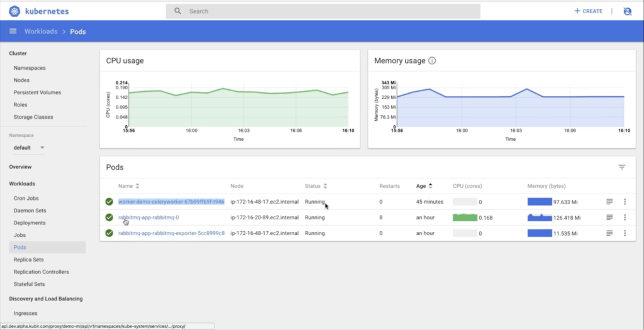The width and height of the screenshot is (644, 330).
Task: Open the hamburger navigation menu
Action: [x=13, y=31]
